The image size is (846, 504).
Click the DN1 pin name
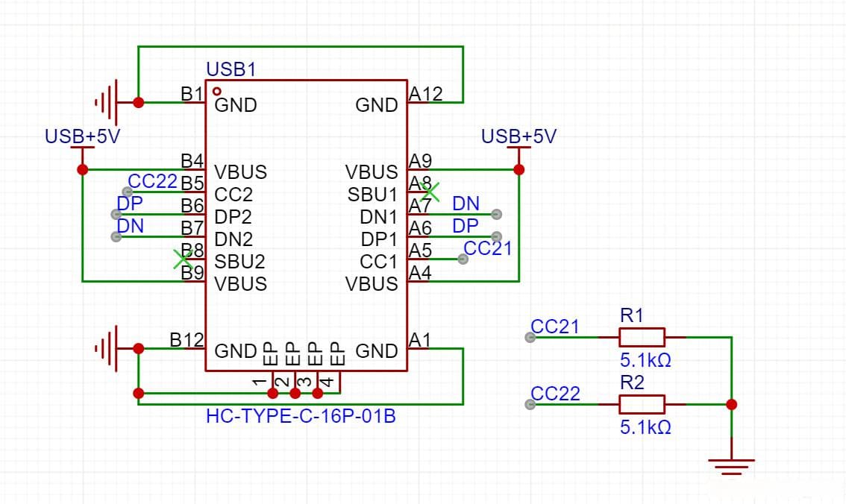[x=379, y=217]
